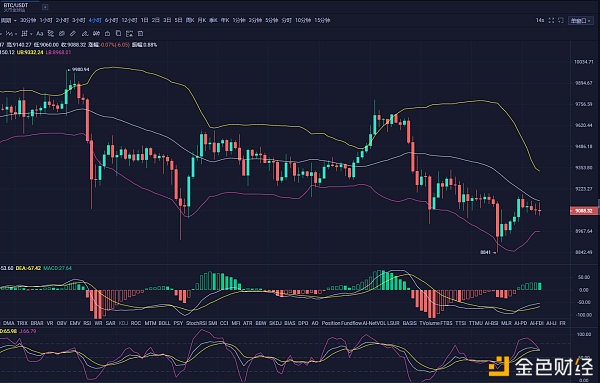Screen dimensions: 600x383
Task: Toggle the BOLL indicator
Action: coord(165,323)
